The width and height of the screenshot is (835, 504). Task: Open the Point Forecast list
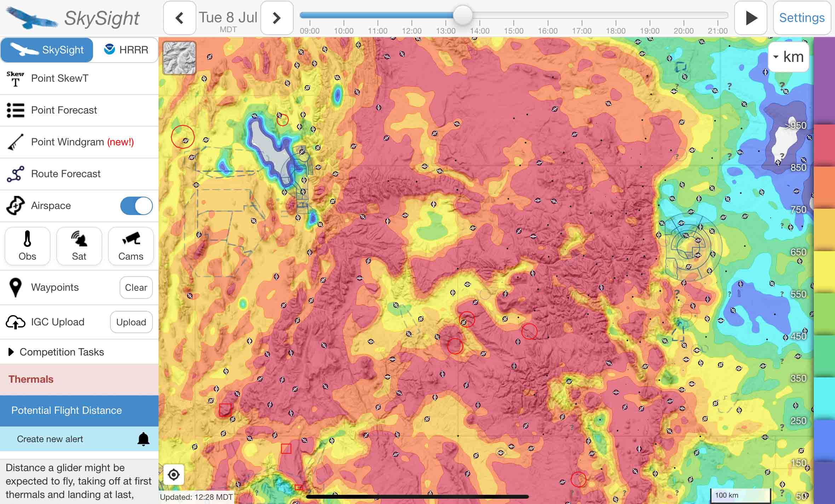click(79, 110)
